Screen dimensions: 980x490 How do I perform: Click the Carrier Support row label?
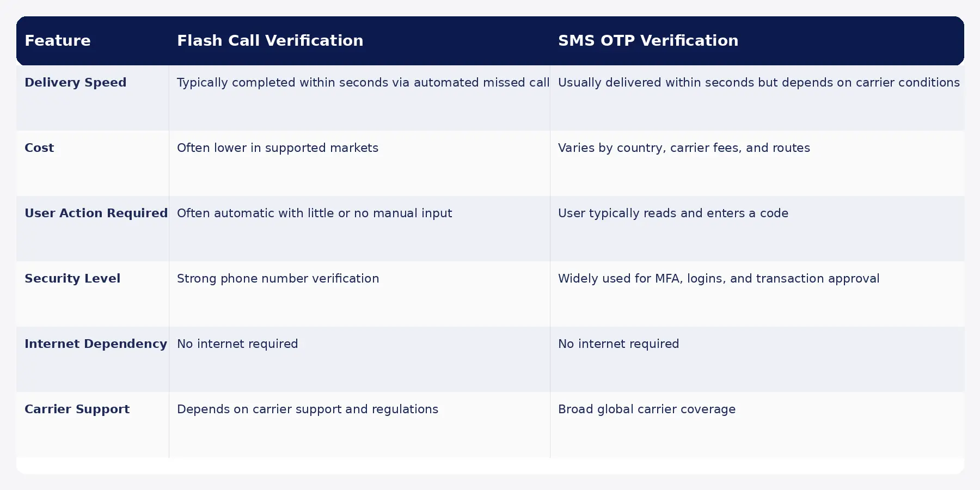77,409
